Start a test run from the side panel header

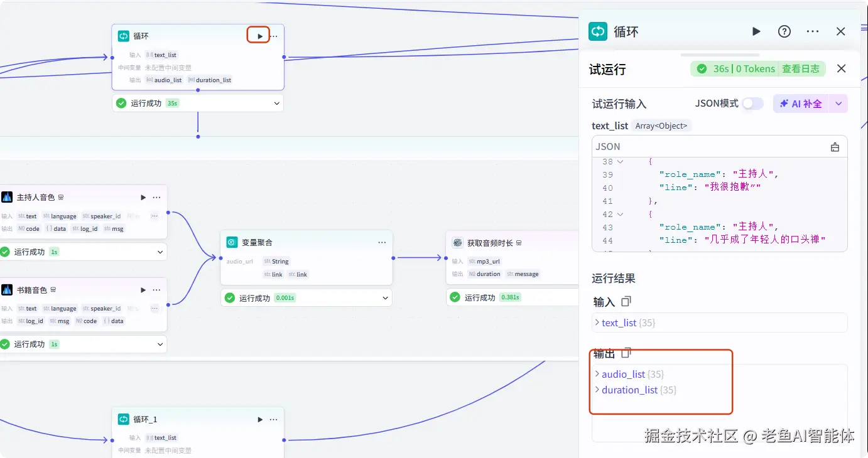(x=756, y=31)
